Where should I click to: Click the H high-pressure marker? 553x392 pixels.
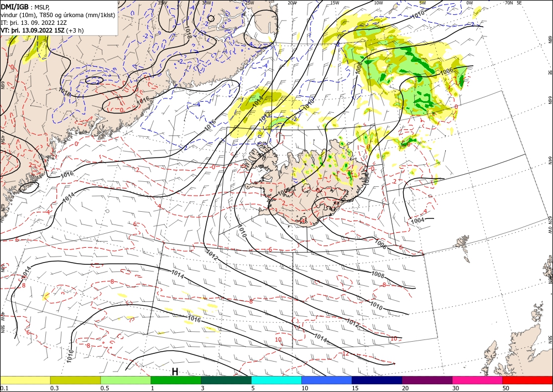[x=175, y=372]
